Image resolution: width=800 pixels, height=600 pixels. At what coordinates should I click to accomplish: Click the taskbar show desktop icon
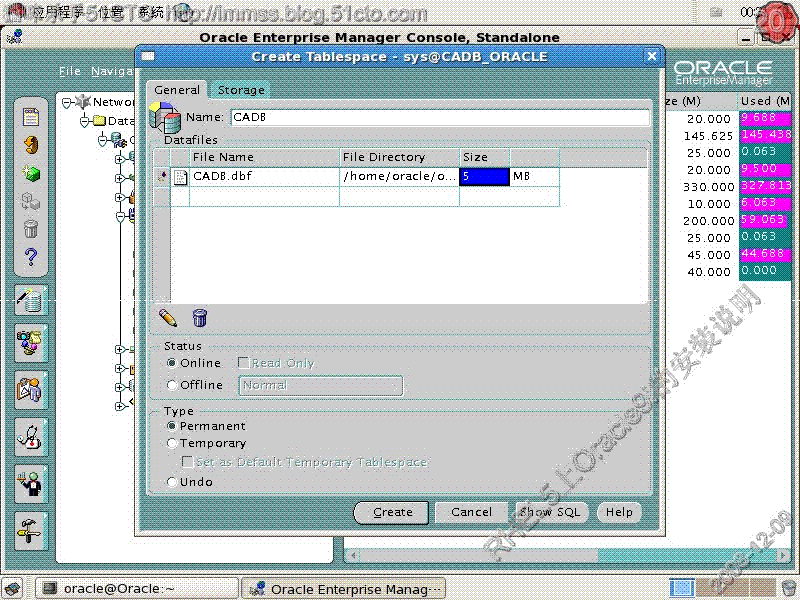pos(13,589)
